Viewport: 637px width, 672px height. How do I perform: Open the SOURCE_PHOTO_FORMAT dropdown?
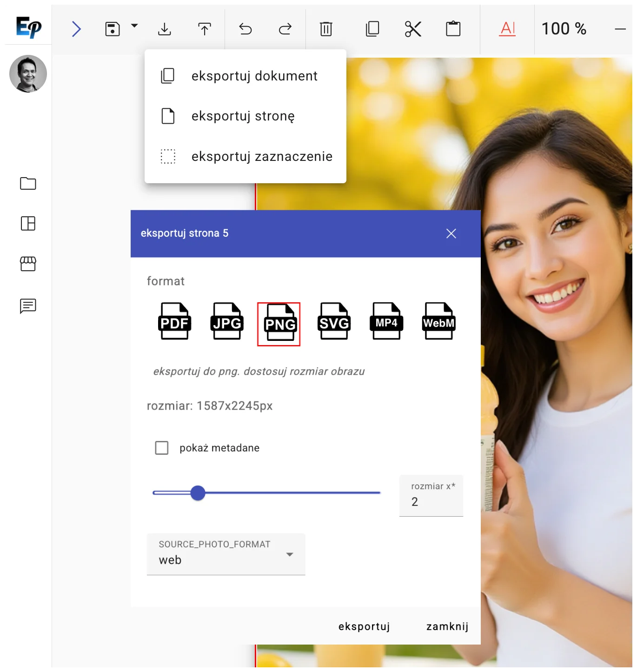[226, 554]
